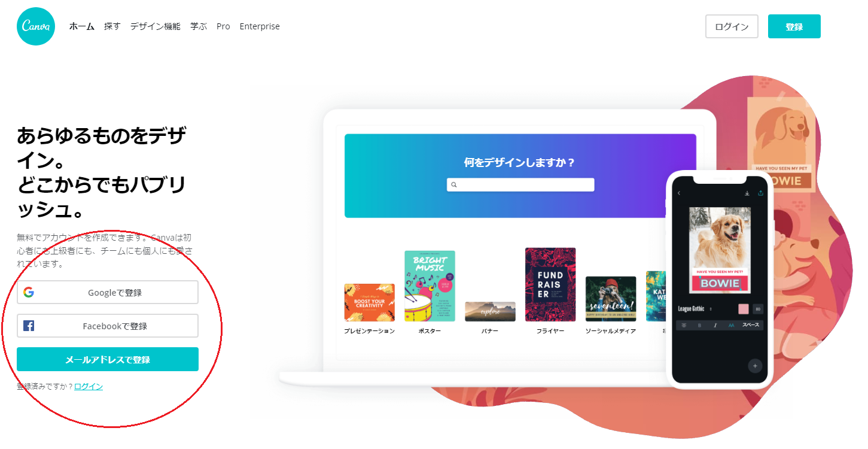The width and height of the screenshot is (868, 449).
Task: Tap the round plus button on the phone mockup
Action: 755,365
